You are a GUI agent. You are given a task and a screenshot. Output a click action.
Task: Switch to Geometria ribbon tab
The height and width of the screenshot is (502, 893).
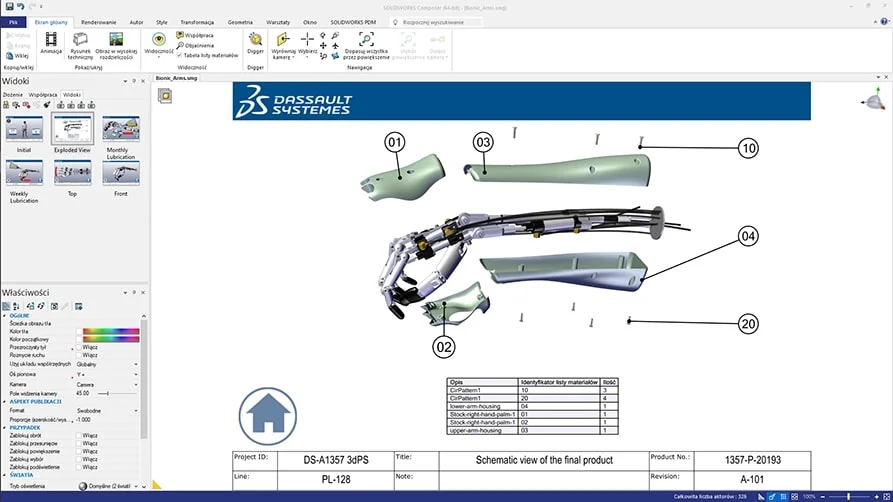tap(240, 22)
